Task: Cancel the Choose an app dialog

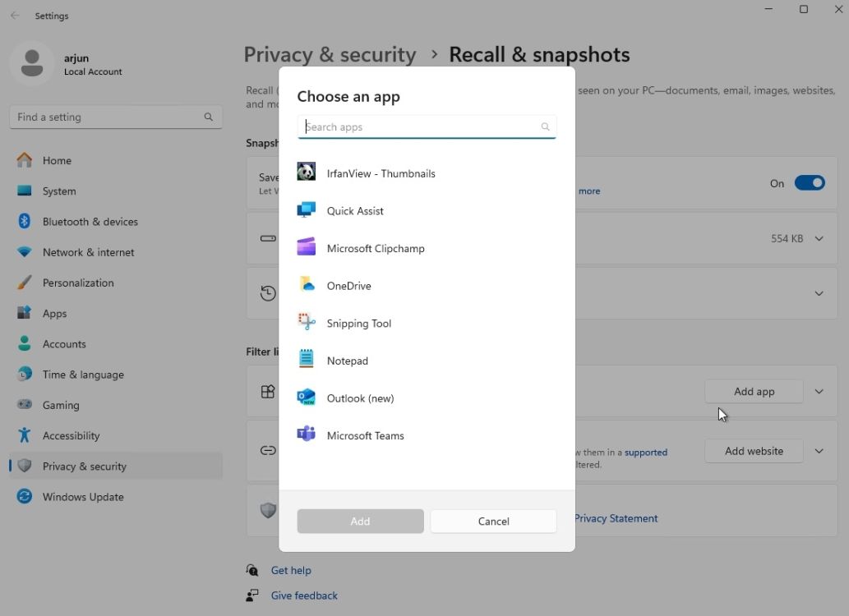Action: click(493, 522)
